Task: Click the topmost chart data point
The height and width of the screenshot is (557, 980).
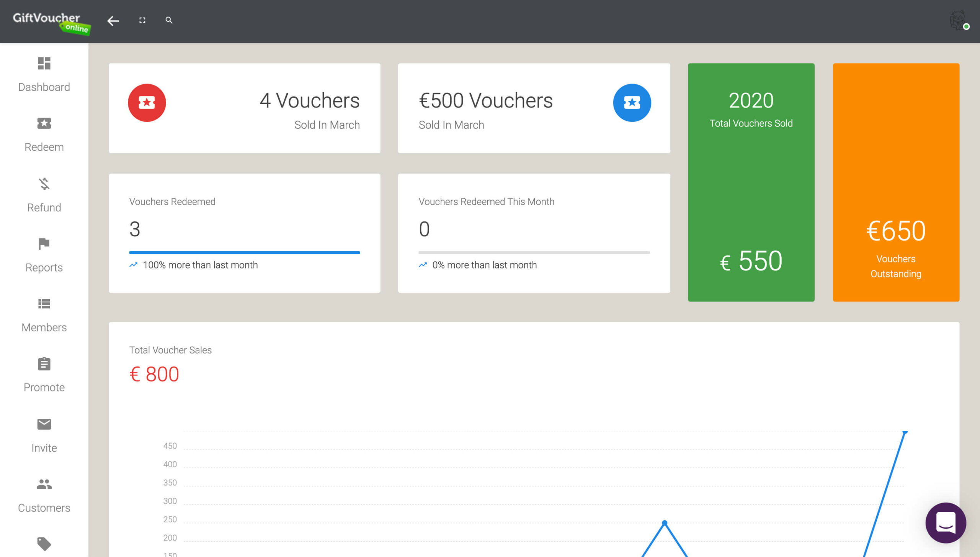Action: click(905, 432)
